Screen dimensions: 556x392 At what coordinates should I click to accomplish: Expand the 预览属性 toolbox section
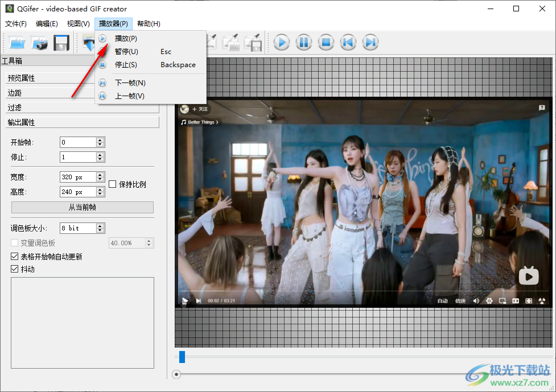(x=50, y=78)
